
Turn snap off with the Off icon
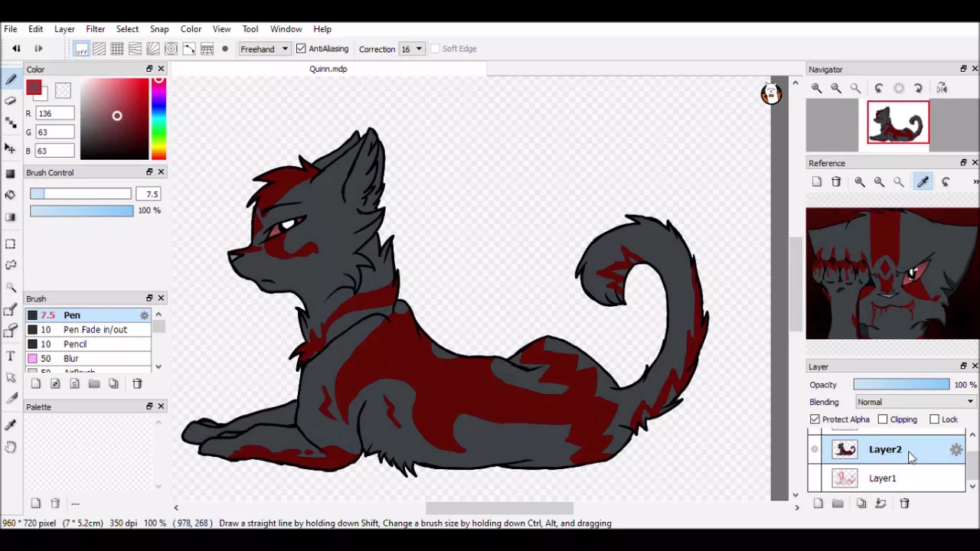coord(81,49)
